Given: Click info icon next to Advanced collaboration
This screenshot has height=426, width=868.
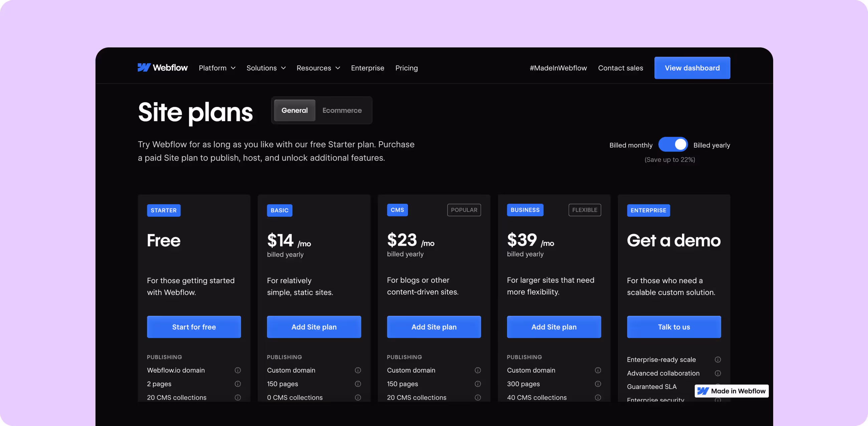Looking at the screenshot, I should click(718, 373).
